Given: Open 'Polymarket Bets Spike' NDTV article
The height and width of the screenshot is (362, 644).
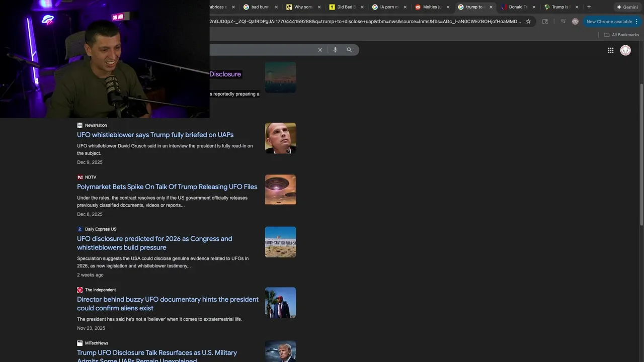Looking at the screenshot, I should point(167,187).
